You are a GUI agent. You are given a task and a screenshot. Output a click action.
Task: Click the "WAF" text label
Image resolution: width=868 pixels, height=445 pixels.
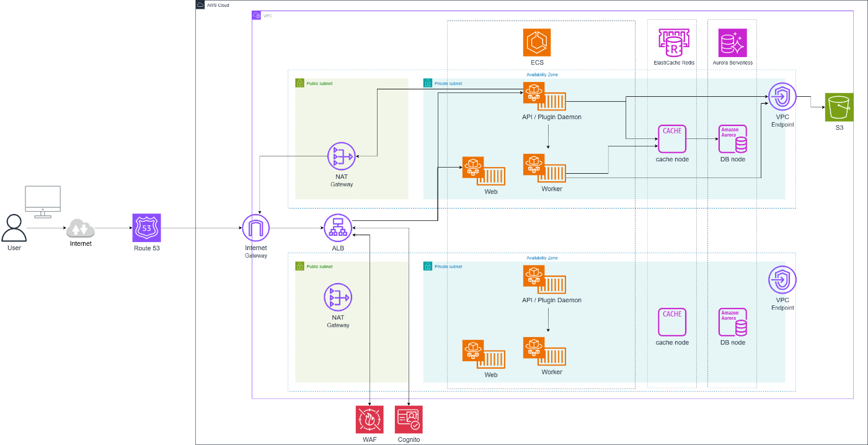pyautogui.click(x=370, y=439)
